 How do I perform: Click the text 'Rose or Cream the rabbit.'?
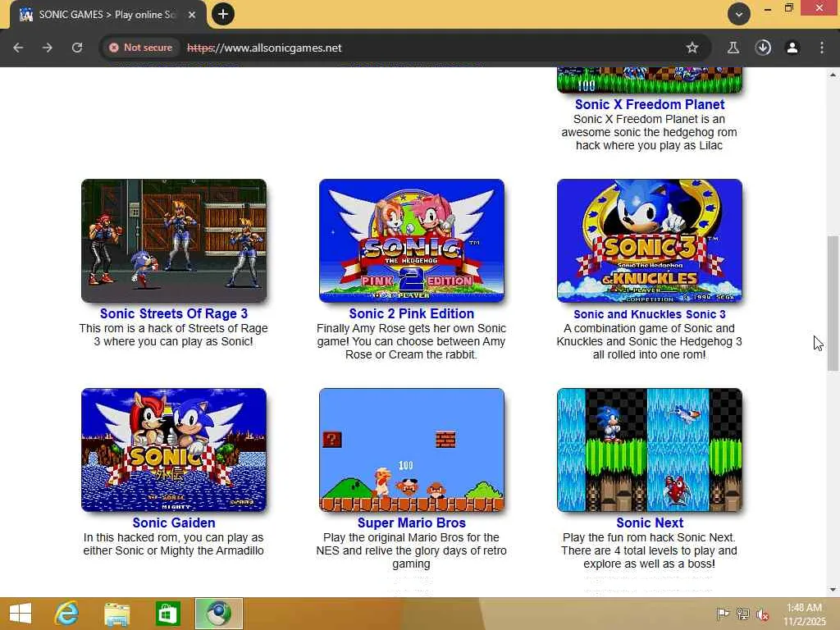click(x=411, y=354)
